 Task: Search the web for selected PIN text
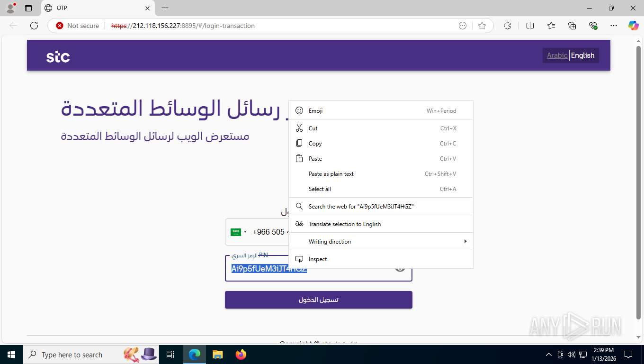click(381, 207)
